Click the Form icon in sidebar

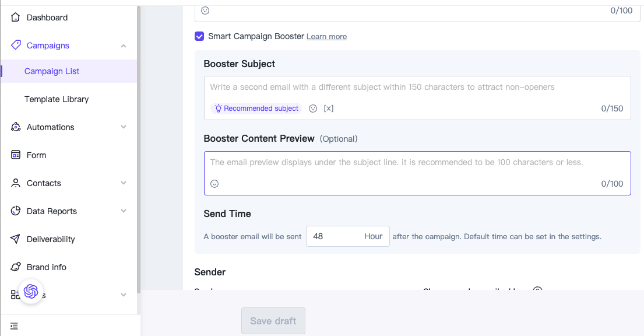(x=16, y=155)
